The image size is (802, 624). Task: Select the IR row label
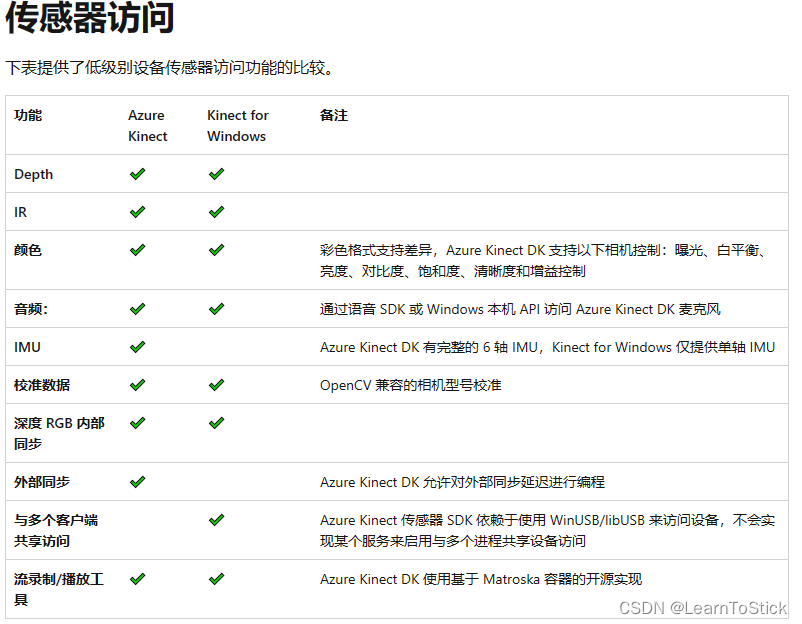20,212
